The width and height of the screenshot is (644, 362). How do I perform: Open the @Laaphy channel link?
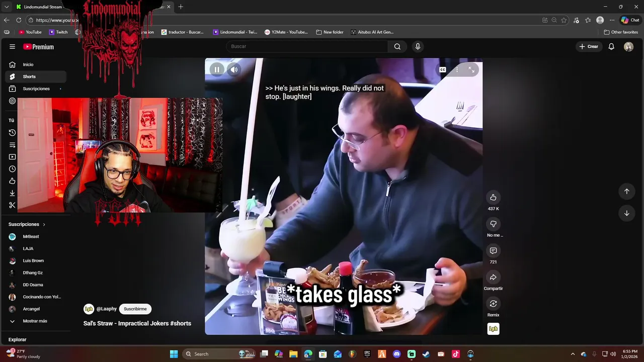coord(106,309)
